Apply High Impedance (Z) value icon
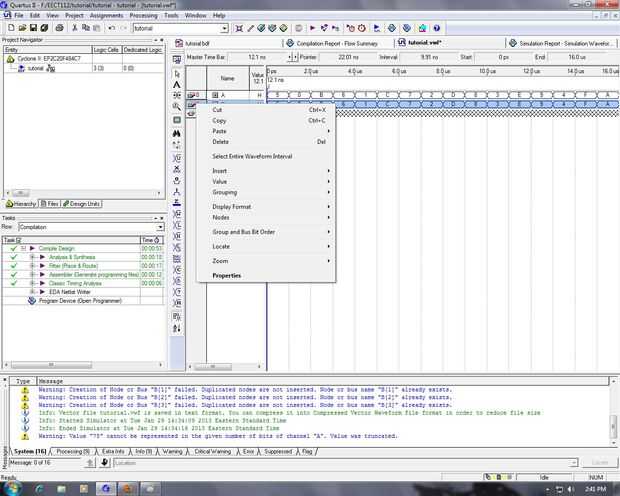 pos(177,203)
